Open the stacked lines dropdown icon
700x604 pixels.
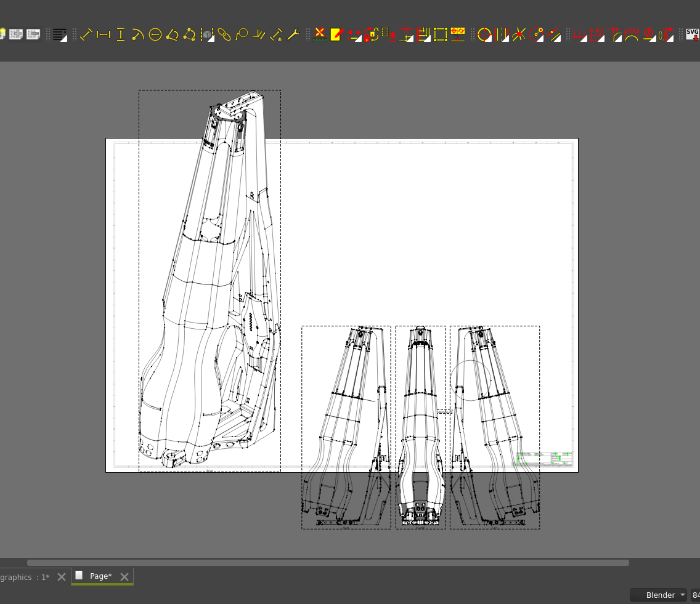(60, 34)
